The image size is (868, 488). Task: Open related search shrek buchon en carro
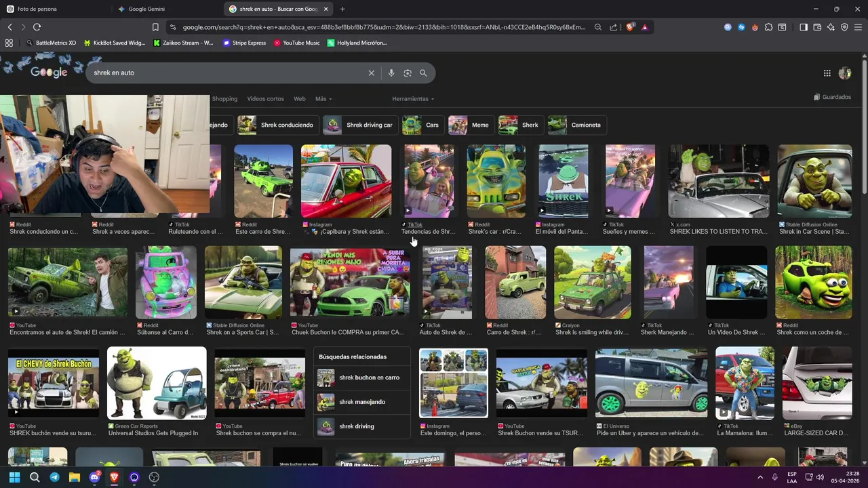362,378
